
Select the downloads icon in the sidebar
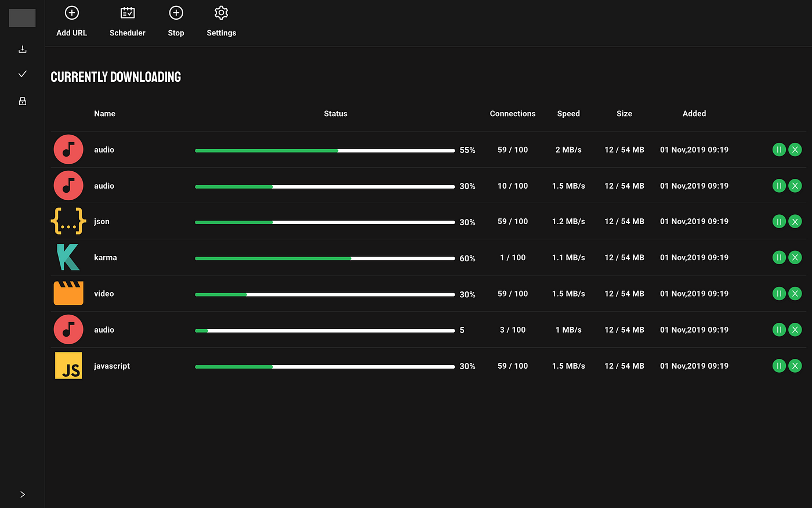23,49
